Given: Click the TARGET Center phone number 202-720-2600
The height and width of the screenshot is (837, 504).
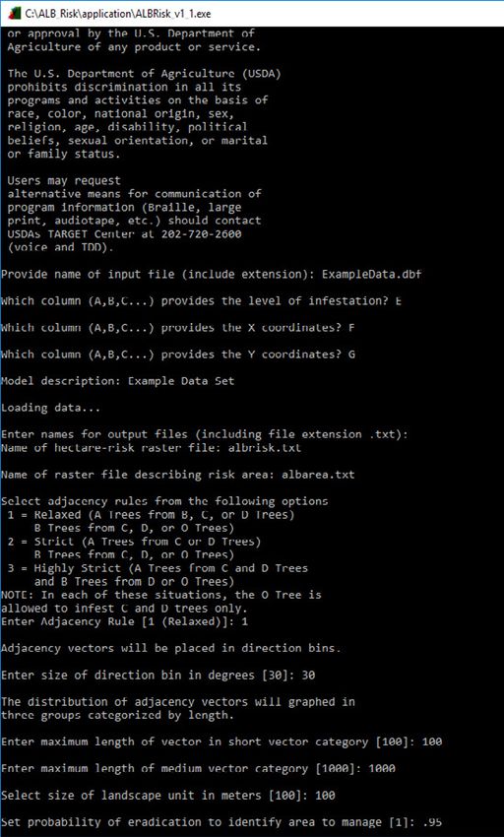Looking at the screenshot, I should [201, 233].
